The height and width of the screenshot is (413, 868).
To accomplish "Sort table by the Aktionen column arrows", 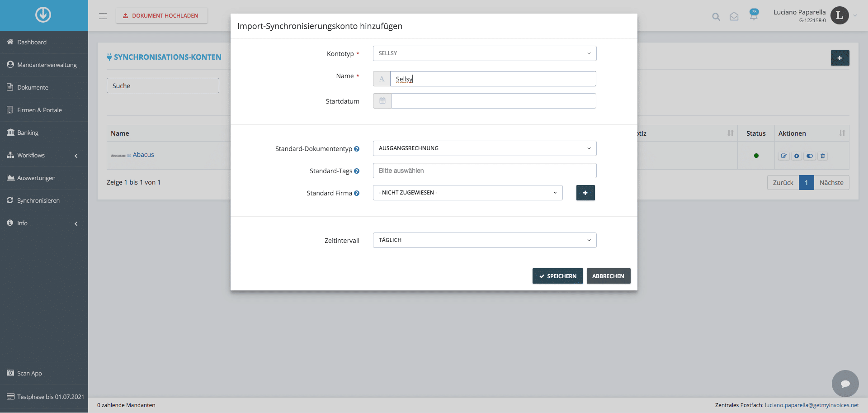I will click(x=842, y=133).
